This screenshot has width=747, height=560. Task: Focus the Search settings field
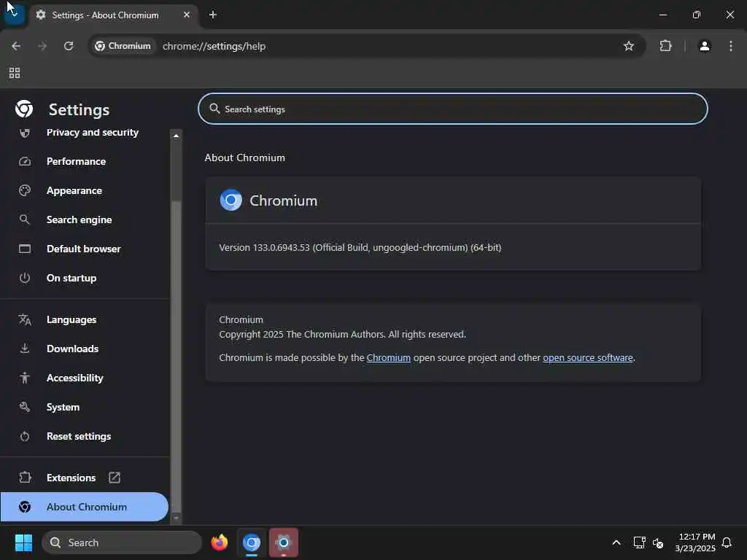pos(452,109)
